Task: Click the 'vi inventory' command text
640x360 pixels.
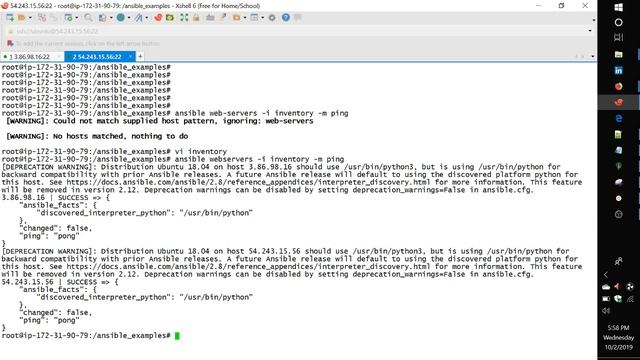Action: (201, 151)
